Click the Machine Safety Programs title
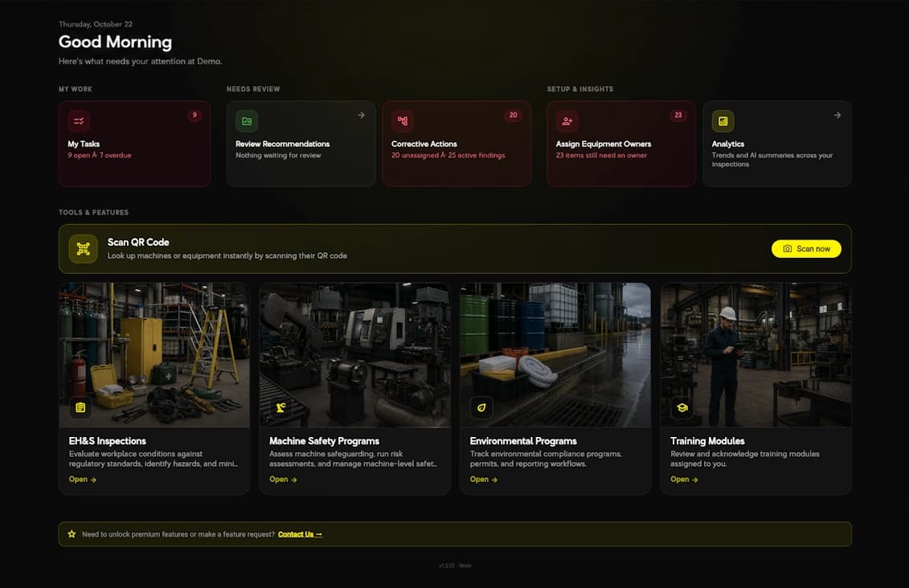909x588 pixels. click(x=324, y=441)
